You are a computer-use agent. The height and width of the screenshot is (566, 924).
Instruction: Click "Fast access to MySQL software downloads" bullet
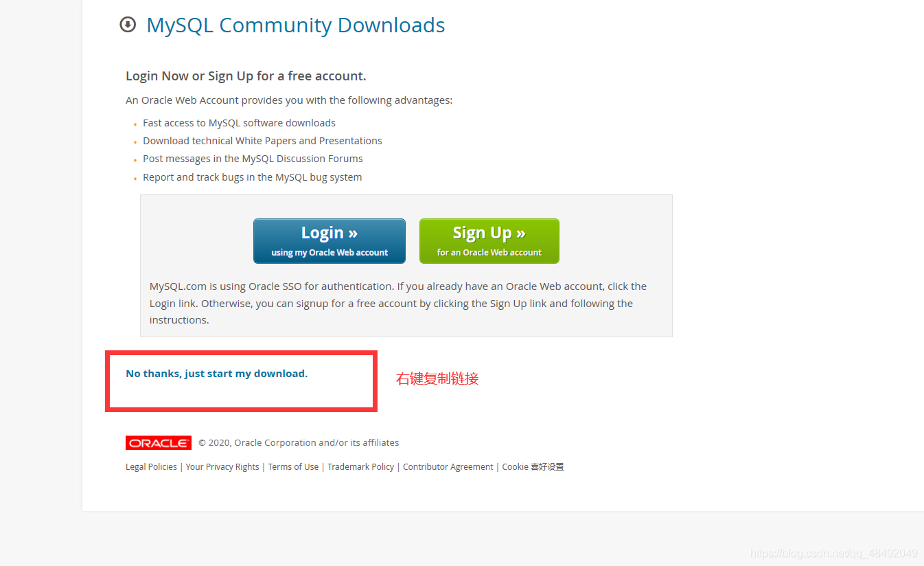pyautogui.click(x=239, y=123)
